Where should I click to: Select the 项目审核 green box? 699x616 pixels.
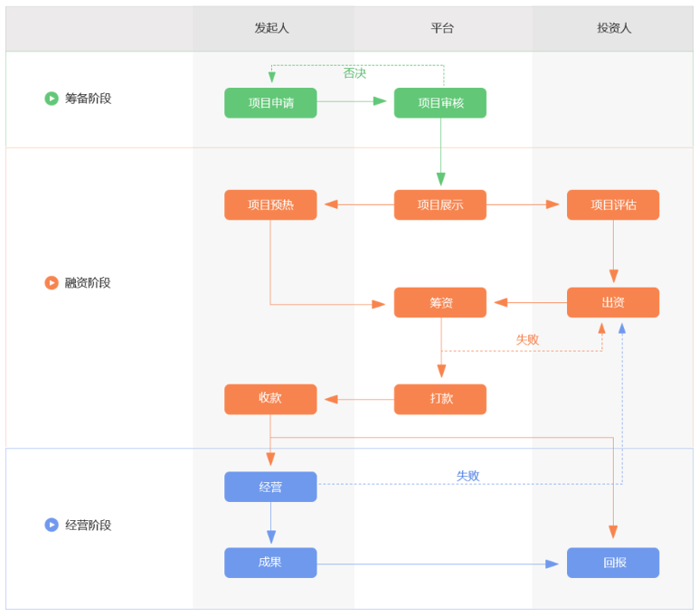pyautogui.click(x=440, y=103)
